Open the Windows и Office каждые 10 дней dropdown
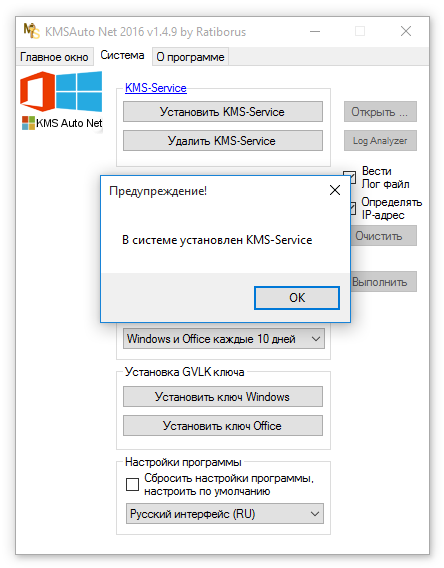Screen dimensions: 444x568 tap(224, 339)
